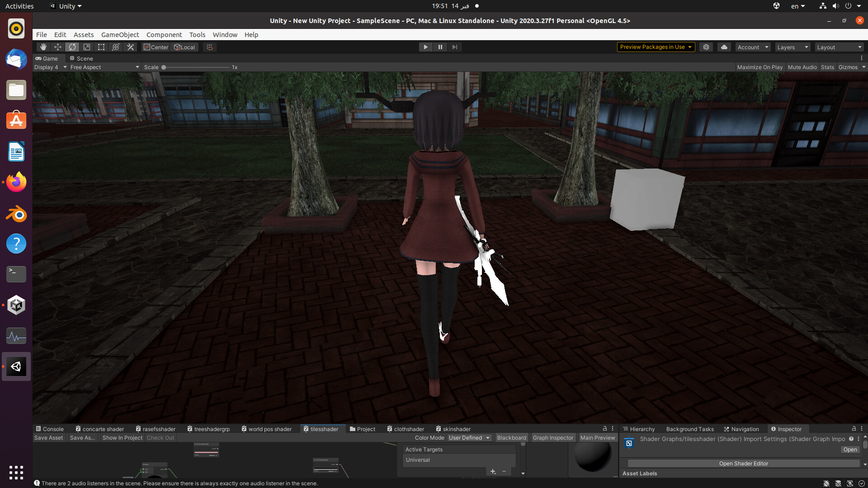Screen dimensions: 868x488
Task: Select the Hand tool in the toolbar
Action: coord(43,47)
